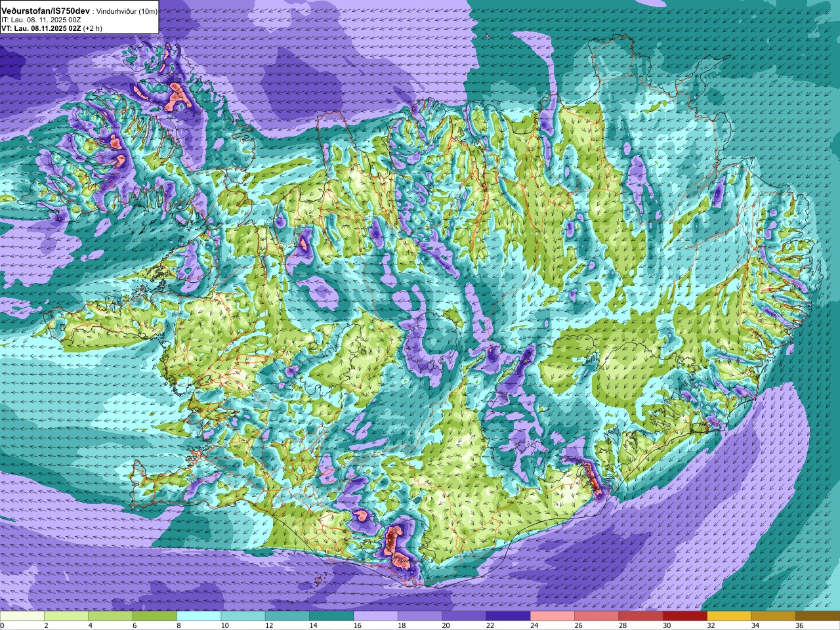Click the 28 tick label in legend

coord(622,625)
